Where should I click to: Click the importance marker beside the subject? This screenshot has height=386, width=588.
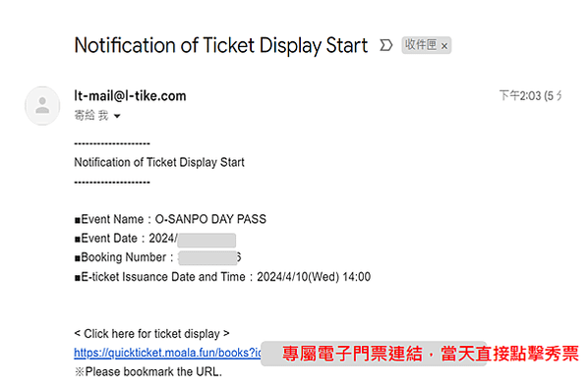pos(385,45)
